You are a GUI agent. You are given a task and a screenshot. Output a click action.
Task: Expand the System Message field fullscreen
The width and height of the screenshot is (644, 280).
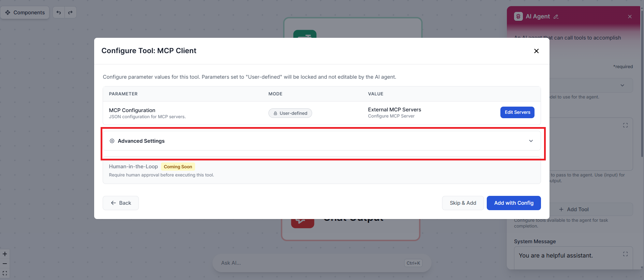[x=625, y=254]
